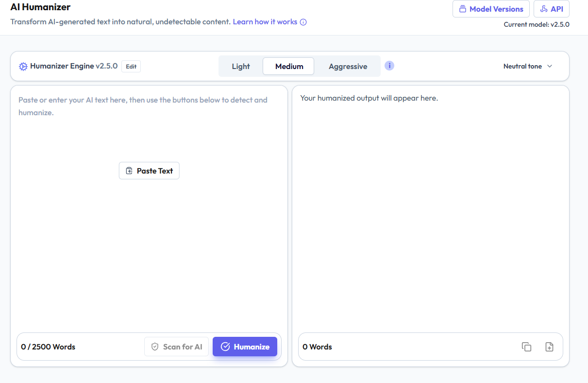Image resolution: width=588 pixels, height=383 pixels.
Task: Select the Light humanization mode
Action: click(241, 66)
